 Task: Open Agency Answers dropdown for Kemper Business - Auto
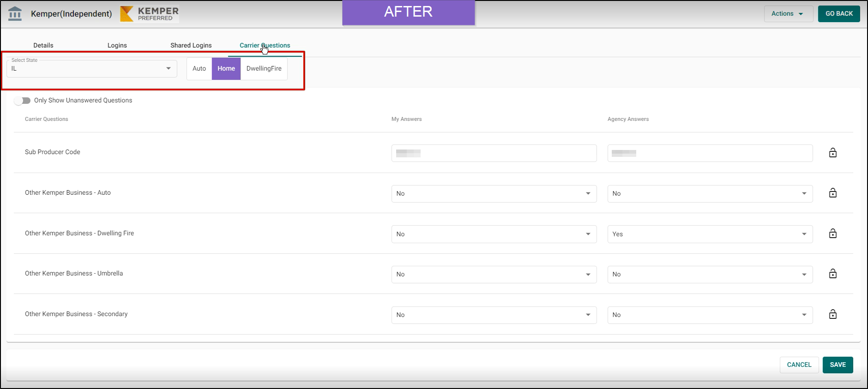pyautogui.click(x=710, y=194)
